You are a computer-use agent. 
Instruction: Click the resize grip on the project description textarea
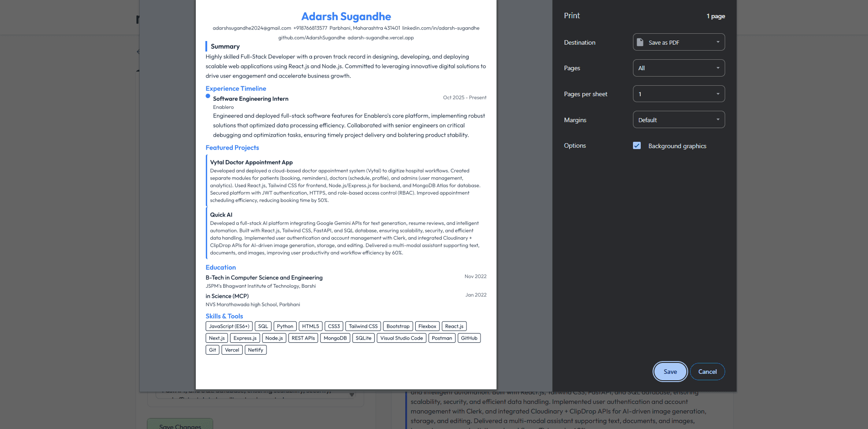click(x=351, y=395)
